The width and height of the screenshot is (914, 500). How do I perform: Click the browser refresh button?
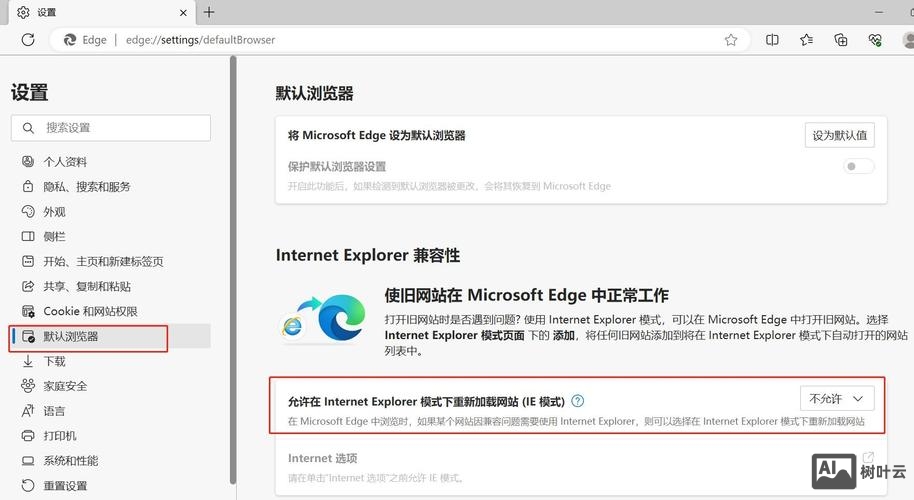coord(28,40)
